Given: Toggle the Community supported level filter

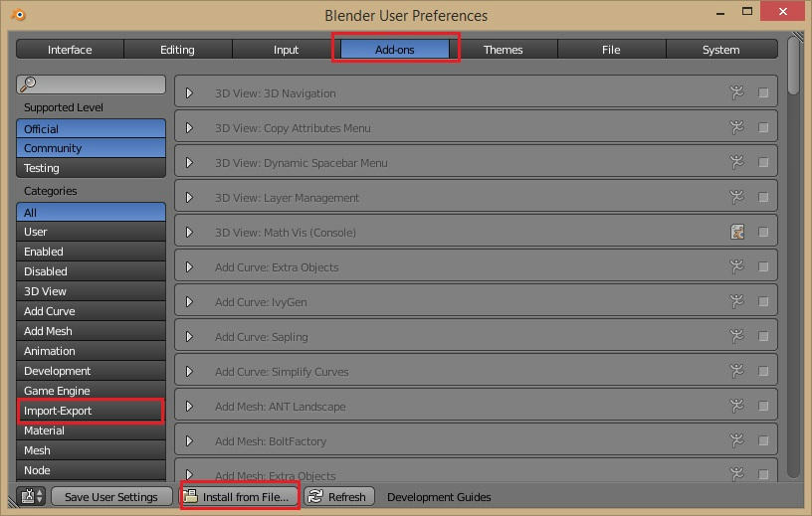Looking at the screenshot, I should (x=92, y=148).
